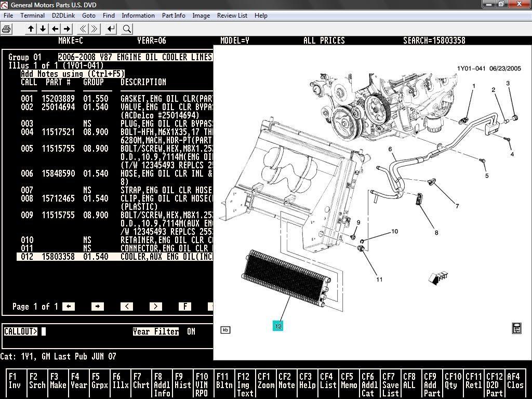This screenshot has height=399, width=532.
Task: Click the printer icon in toolbar
Action: point(6,29)
